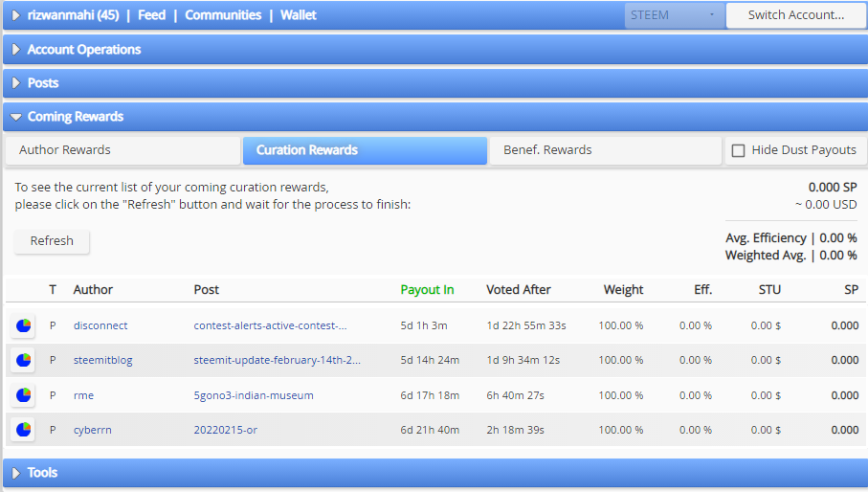
Task: Open post 20220215-or link
Action: 225,430
